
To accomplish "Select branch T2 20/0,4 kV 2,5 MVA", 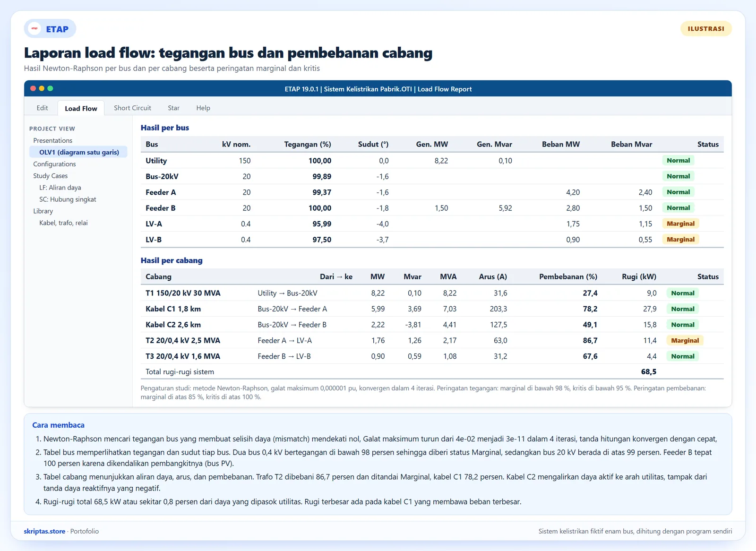I will click(x=183, y=341).
